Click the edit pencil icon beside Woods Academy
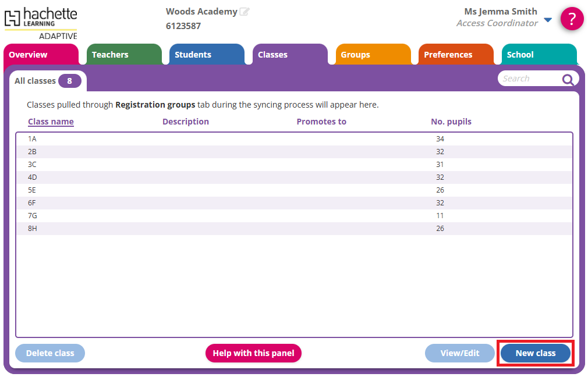Viewport: 588px width, 377px height. [x=245, y=12]
